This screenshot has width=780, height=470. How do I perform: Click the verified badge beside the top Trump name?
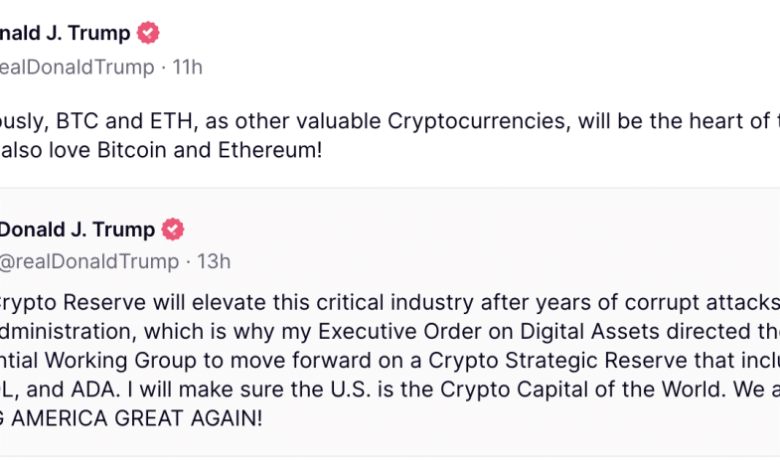[x=148, y=33]
